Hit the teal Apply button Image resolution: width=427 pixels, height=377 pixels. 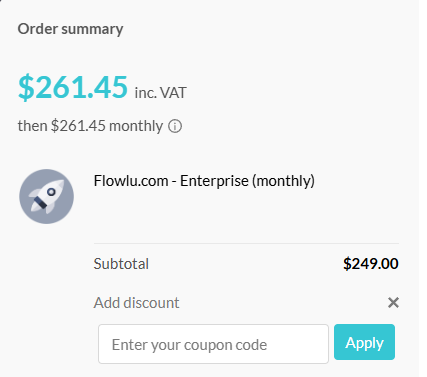point(364,342)
